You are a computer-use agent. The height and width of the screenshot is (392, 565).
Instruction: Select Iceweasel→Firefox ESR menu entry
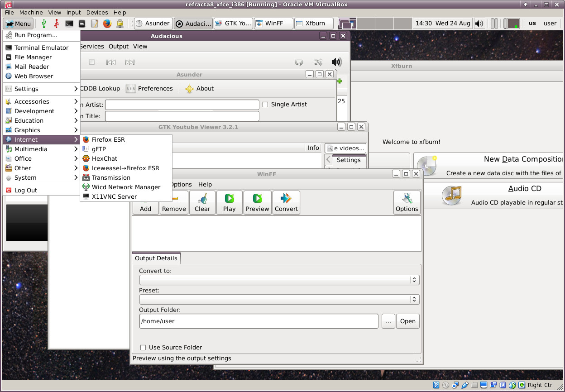[x=126, y=168]
